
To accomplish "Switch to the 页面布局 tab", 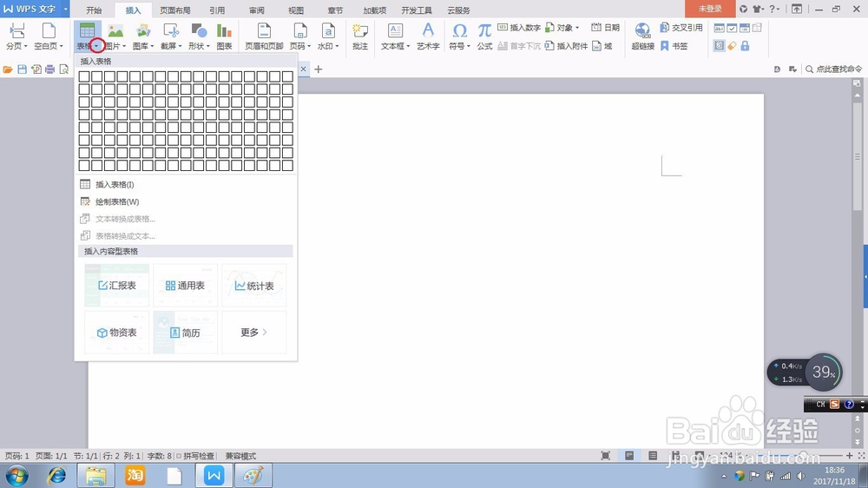I will pyautogui.click(x=175, y=10).
